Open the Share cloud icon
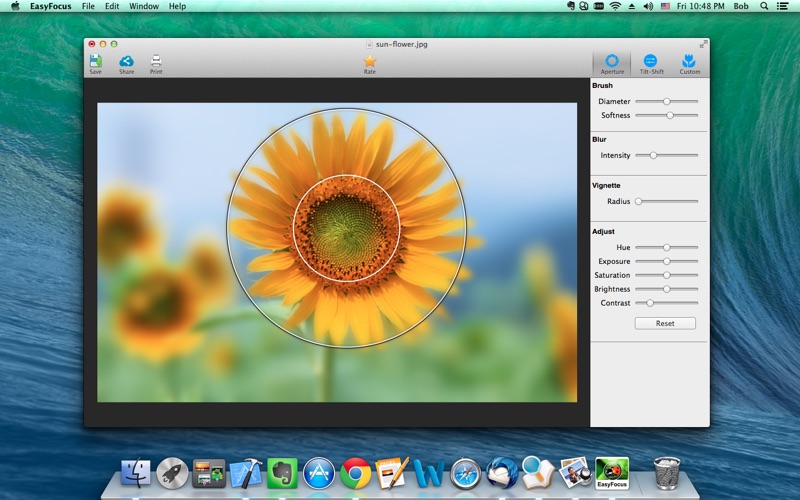800x500 pixels. pos(127,64)
